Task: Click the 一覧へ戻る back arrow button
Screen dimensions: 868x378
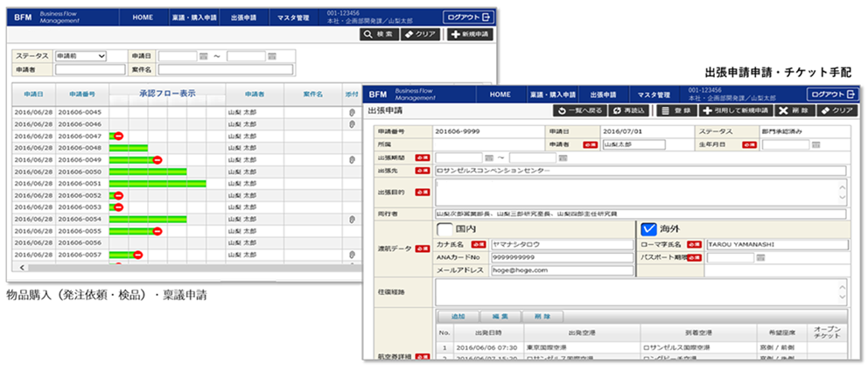Action: coord(579,111)
